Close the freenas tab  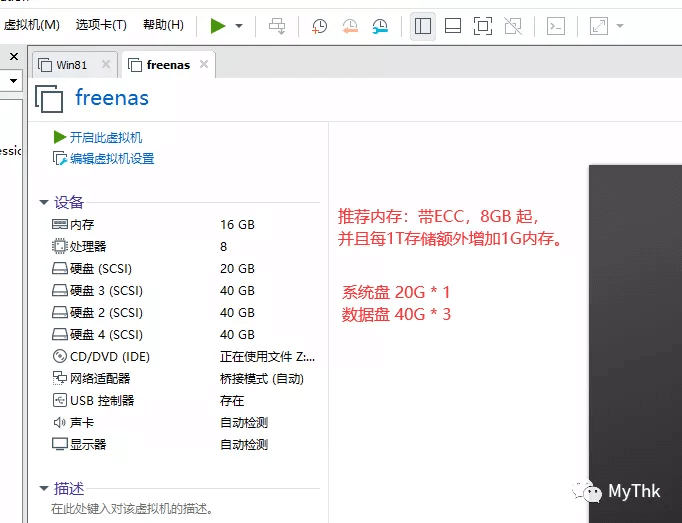click(x=204, y=64)
